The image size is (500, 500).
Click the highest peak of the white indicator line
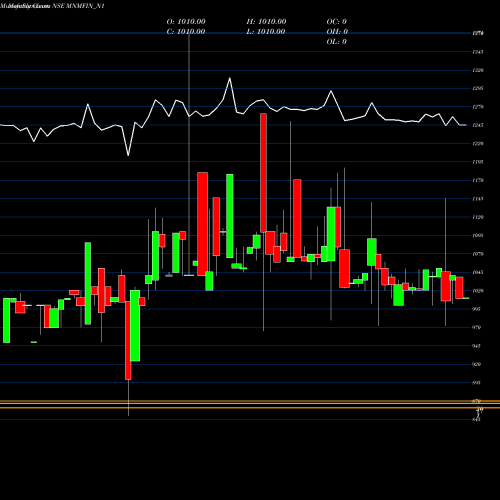pyautogui.click(x=230, y=79)
